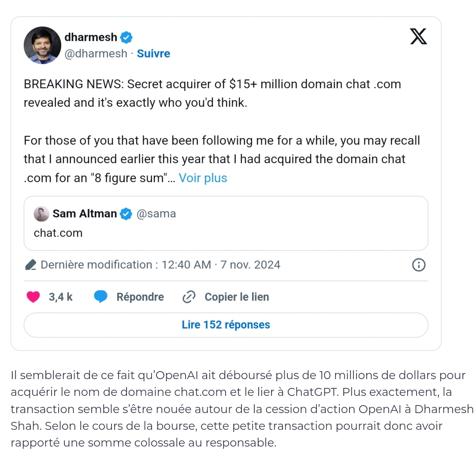Open the quoted chat.com tweet
Viewport: 476px width, 462px height.
pos(226,223)
